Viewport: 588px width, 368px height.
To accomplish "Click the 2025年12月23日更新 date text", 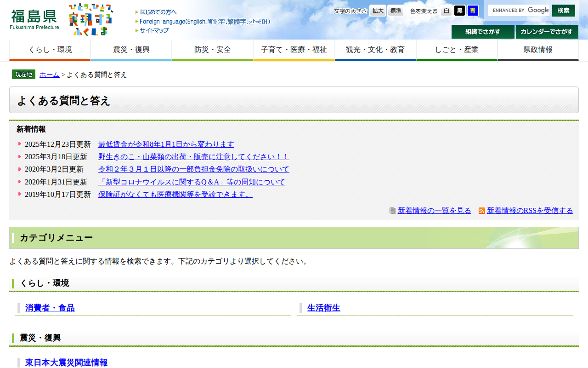I will point(58,144).
